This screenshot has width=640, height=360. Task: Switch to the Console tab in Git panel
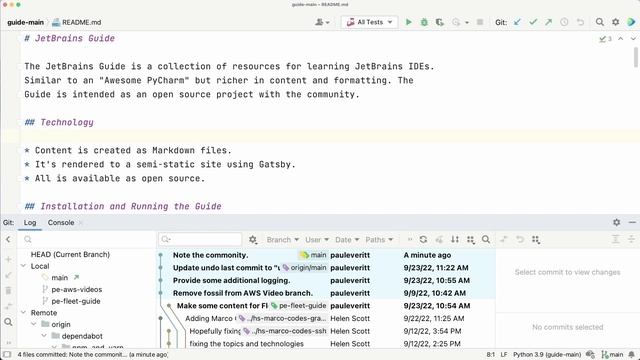61,222
